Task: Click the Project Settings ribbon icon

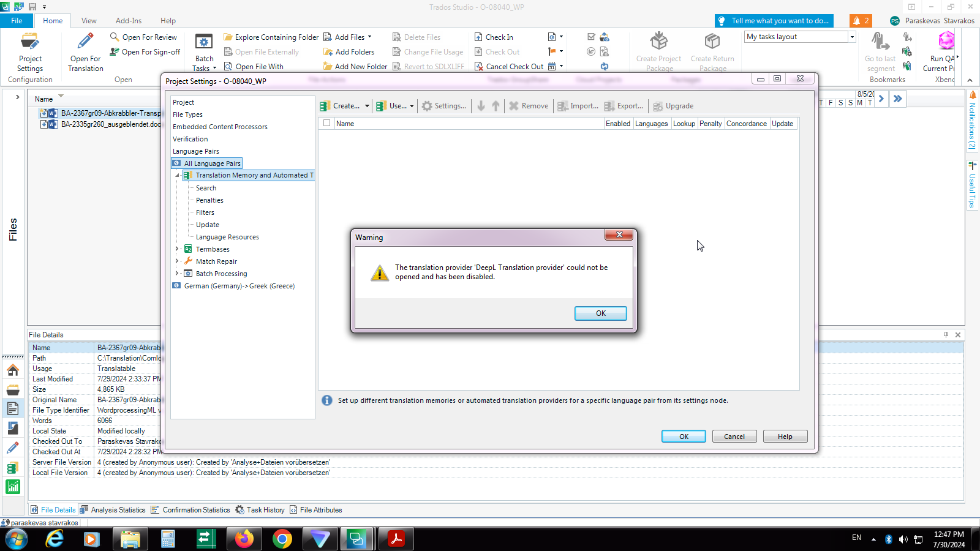Action: coord(30,43)
